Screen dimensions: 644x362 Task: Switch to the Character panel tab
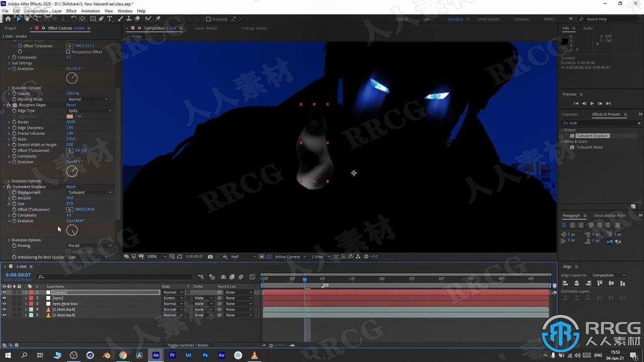pyautogui.click(x=570, y=114)
